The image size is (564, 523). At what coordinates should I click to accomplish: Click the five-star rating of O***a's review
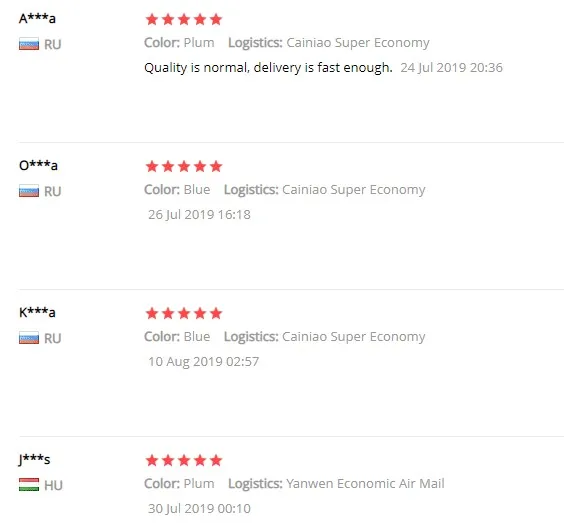184,167
